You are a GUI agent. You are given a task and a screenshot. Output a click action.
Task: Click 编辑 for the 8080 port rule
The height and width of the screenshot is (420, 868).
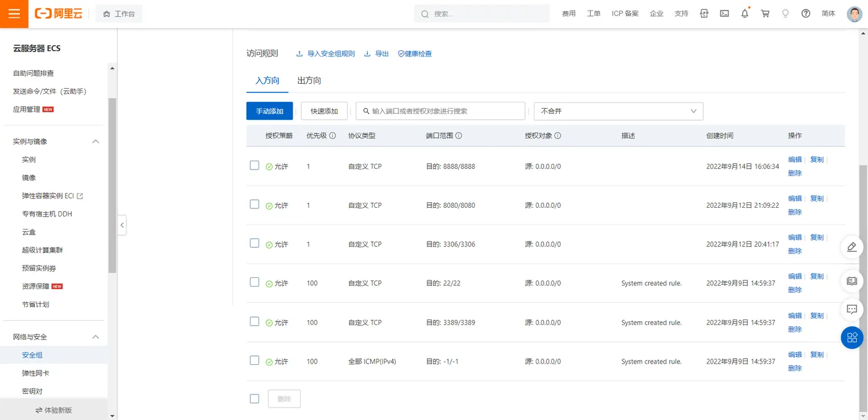click(x=795, y=199)
